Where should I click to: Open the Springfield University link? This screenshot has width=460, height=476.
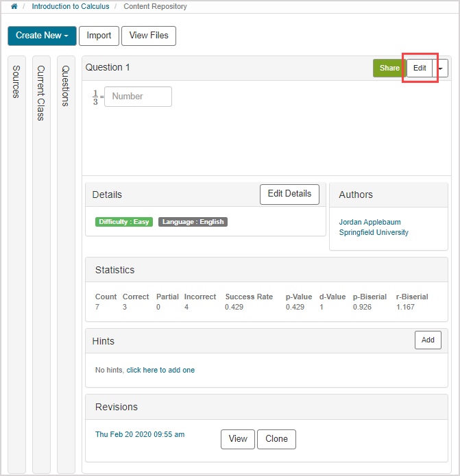[x=374, y=232]
